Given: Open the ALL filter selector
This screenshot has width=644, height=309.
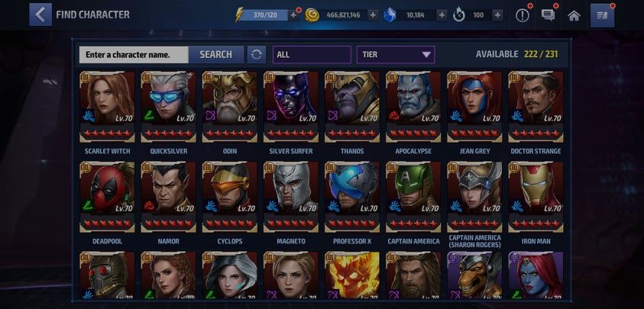Looking at the screenshot, I should tap(312, 55).
